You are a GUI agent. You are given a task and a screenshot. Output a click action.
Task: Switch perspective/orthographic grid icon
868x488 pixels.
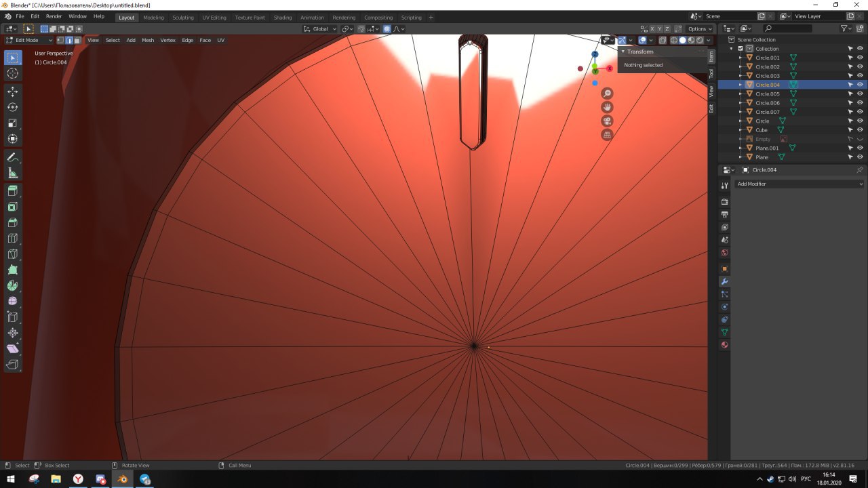tap(607, 135)
